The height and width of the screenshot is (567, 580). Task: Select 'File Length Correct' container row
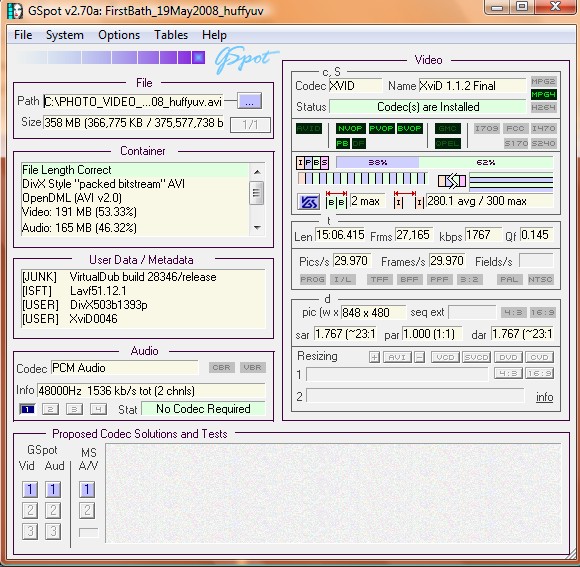pos(135,170)
